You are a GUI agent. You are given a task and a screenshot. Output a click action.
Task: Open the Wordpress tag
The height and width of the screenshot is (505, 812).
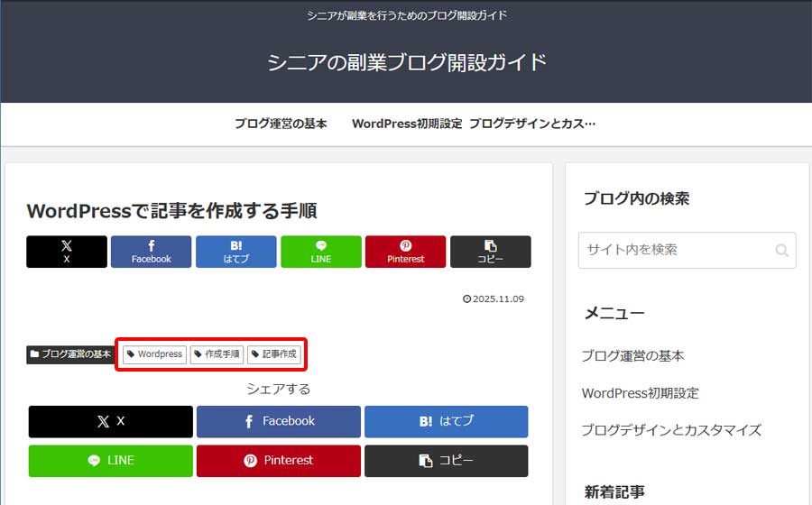pyautogui.click(x=155, y=354)
